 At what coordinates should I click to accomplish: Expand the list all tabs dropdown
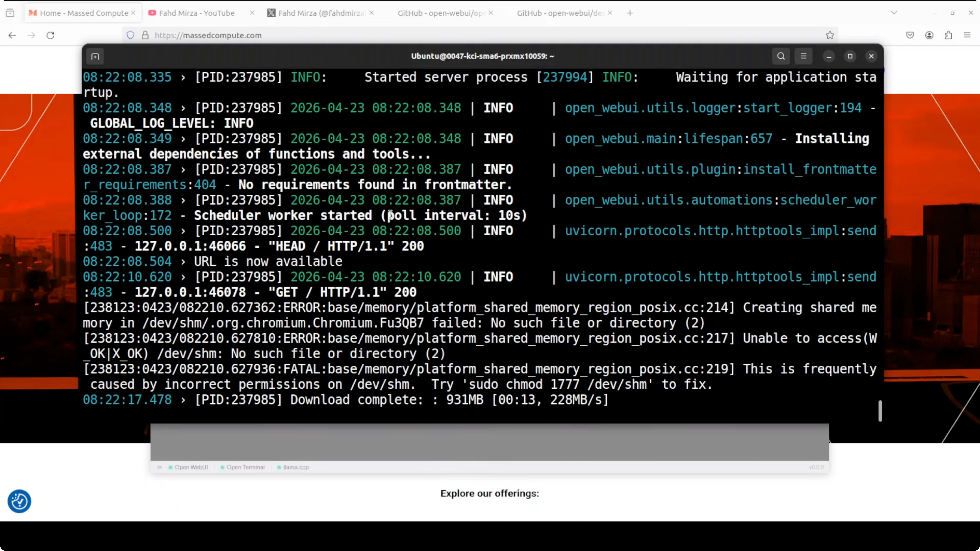pyautogui.click(x=894, y=13)
